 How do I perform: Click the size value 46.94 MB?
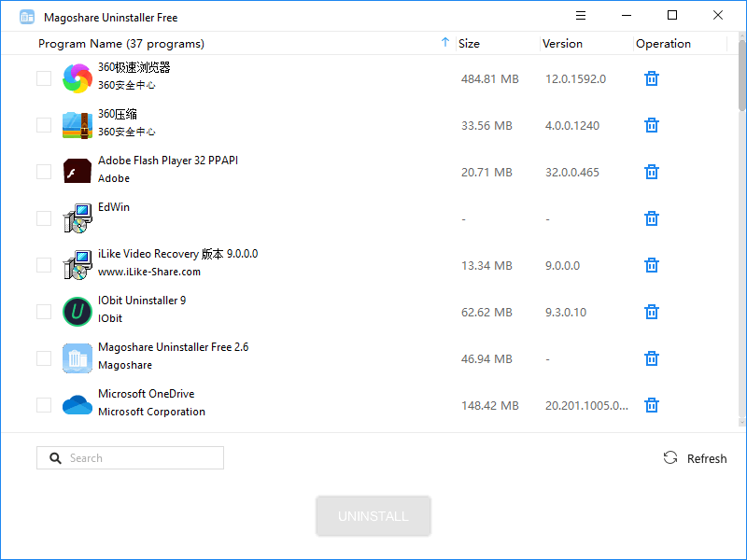click(x=486, y=359)
